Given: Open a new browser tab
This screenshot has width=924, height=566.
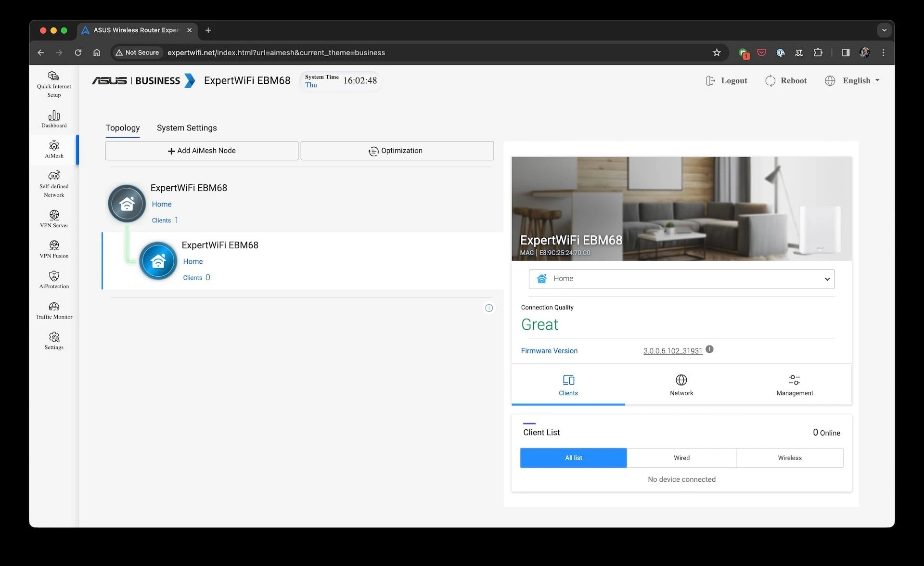Looking at the screenshot, I should click(208, 30).
